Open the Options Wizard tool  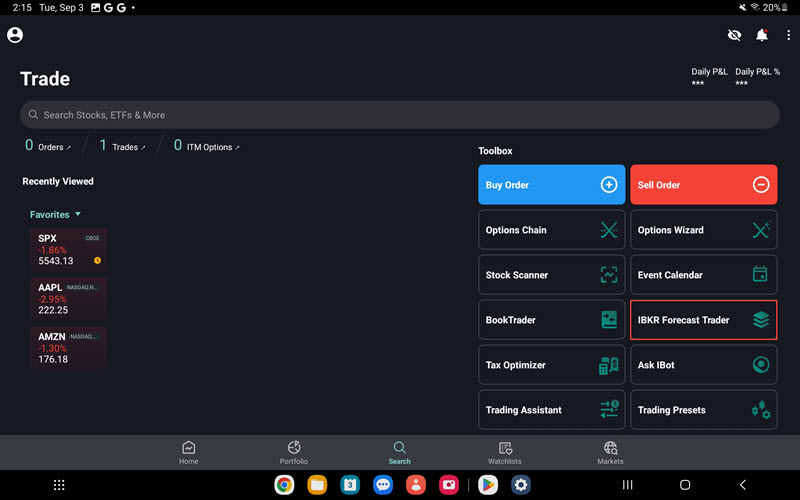tap(704, 230)
